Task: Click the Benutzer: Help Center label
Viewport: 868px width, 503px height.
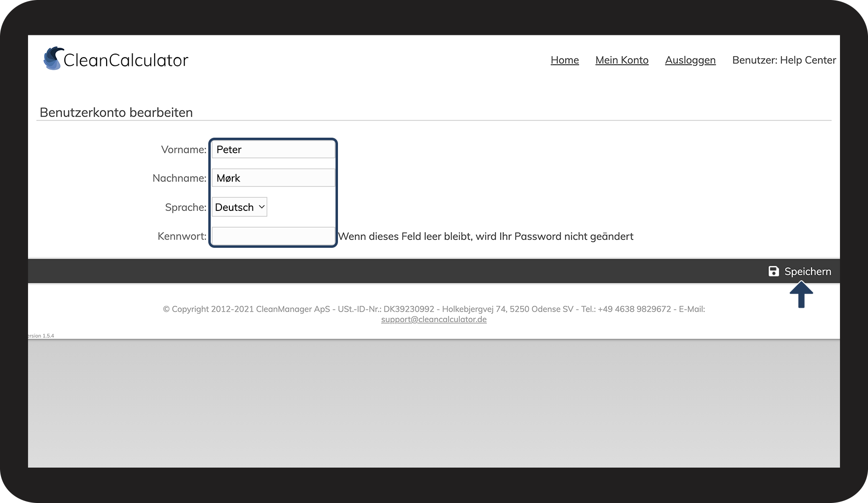Action: [x=784, y=60]
